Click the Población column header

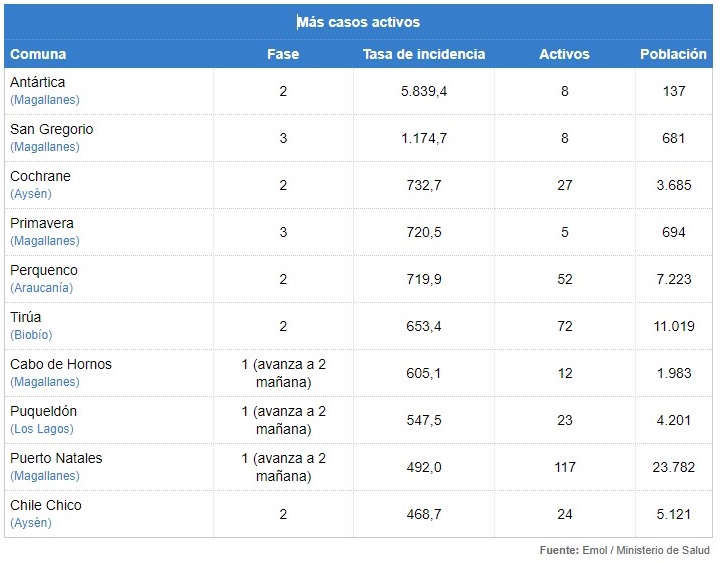tap(673, 54)
